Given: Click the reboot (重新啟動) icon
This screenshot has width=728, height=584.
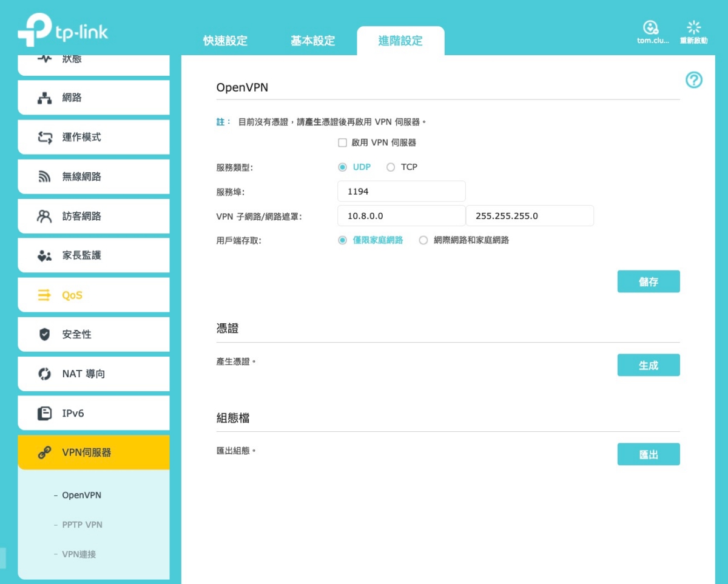Looking at the screenshot, I should click(693, 28).
